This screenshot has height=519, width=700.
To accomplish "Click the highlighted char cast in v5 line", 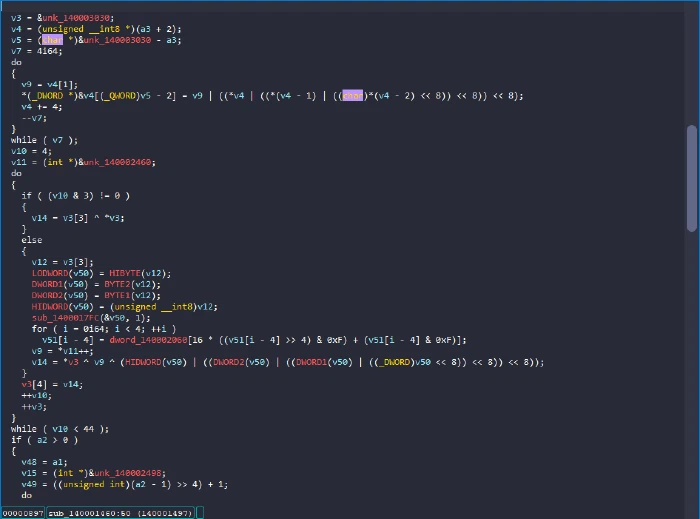I will point(52,40).
